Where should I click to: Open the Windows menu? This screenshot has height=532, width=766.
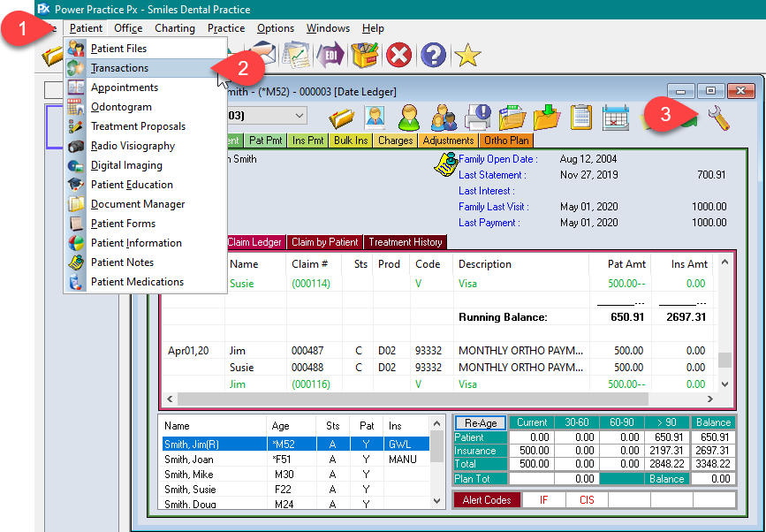click(328, 28)
